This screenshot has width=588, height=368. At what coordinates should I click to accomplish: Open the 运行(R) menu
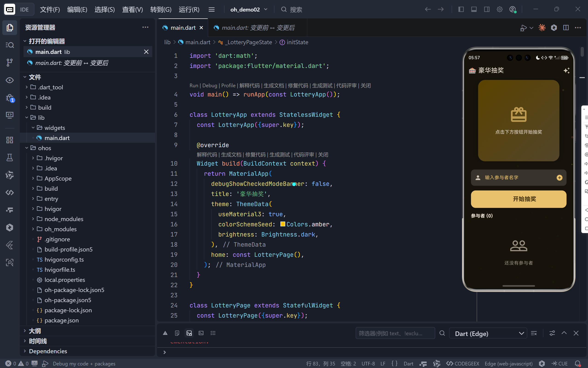coord(189,9)
